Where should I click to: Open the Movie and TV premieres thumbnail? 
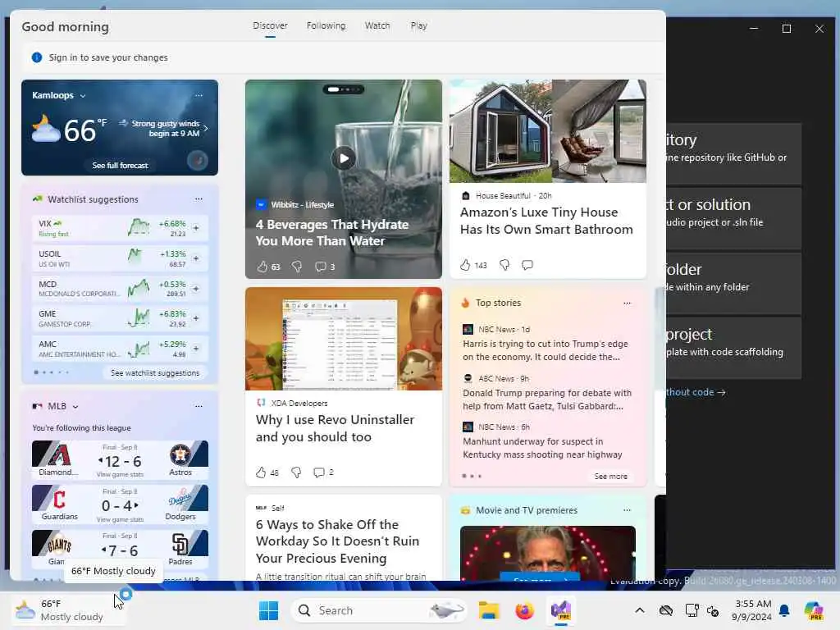tap(547, 553)
